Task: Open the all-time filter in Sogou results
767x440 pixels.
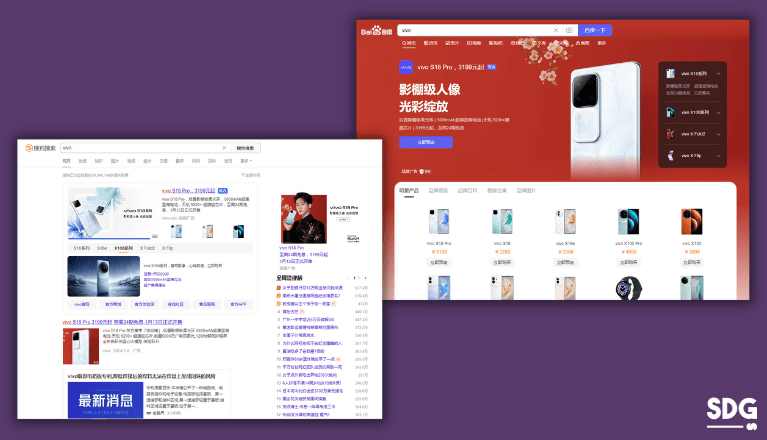Action: [x=250, y=175]
